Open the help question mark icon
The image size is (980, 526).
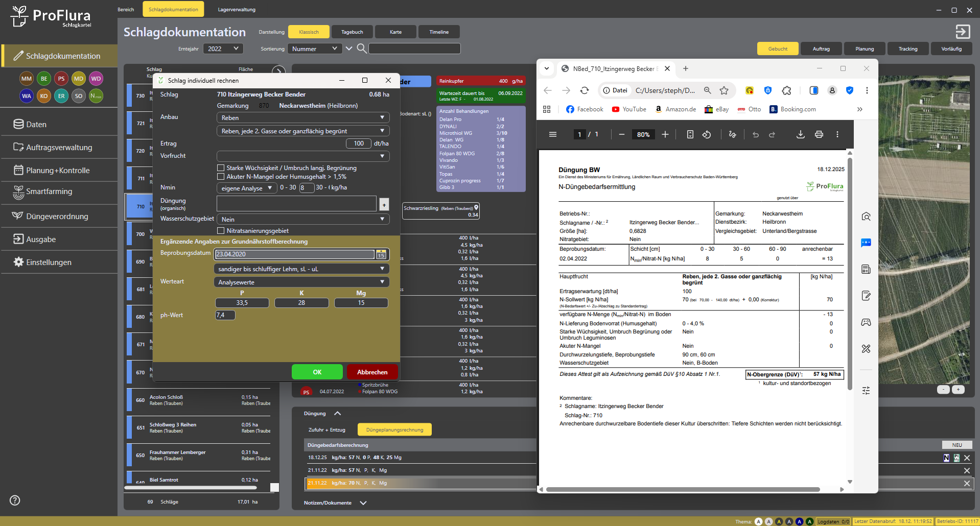pos(15,500)
